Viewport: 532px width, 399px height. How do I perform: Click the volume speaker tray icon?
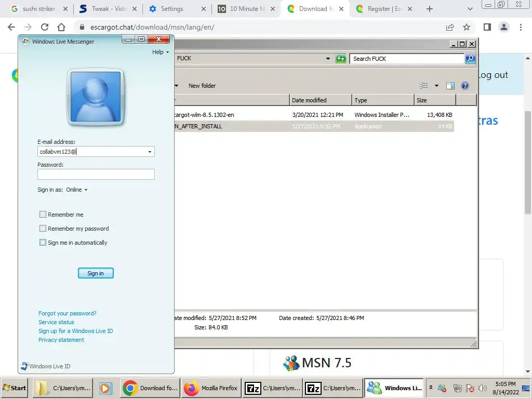coord(482,388)
